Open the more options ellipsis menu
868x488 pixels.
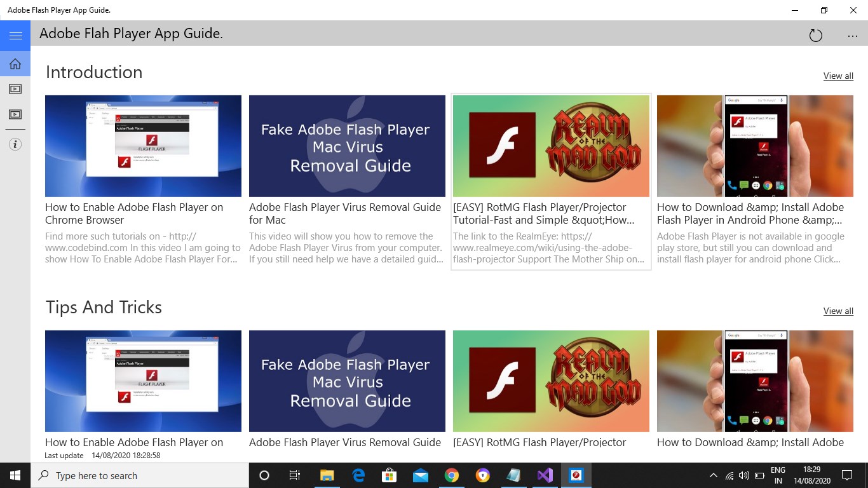[x=853, y=36]
